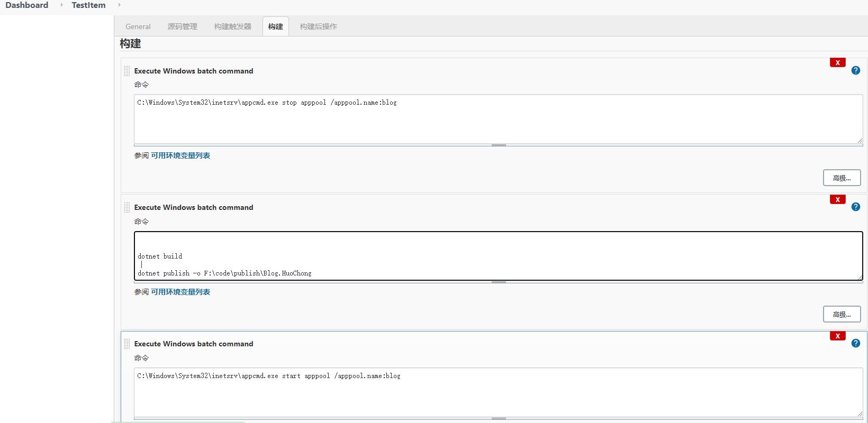The height and width of the screenshot is (423, 868).
Task: Expand the Dashboard breadcrumb arrow menu
Action: click(x=61, y=5)
